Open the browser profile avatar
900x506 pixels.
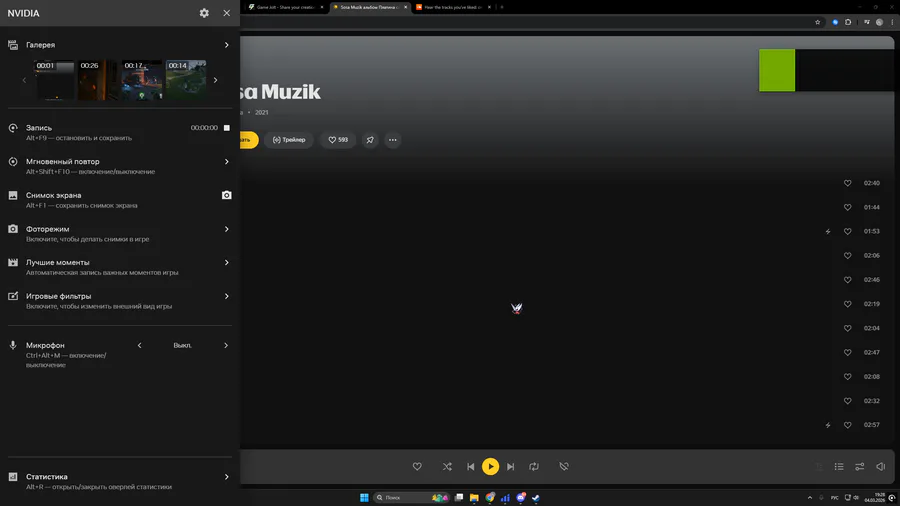pos(879,22)
